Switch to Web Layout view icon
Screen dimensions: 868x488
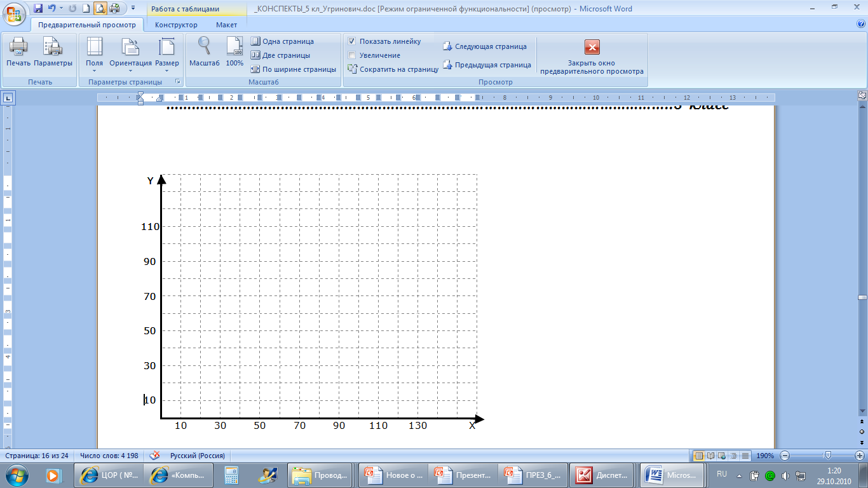pyautogui.click(x=722, y=456)
